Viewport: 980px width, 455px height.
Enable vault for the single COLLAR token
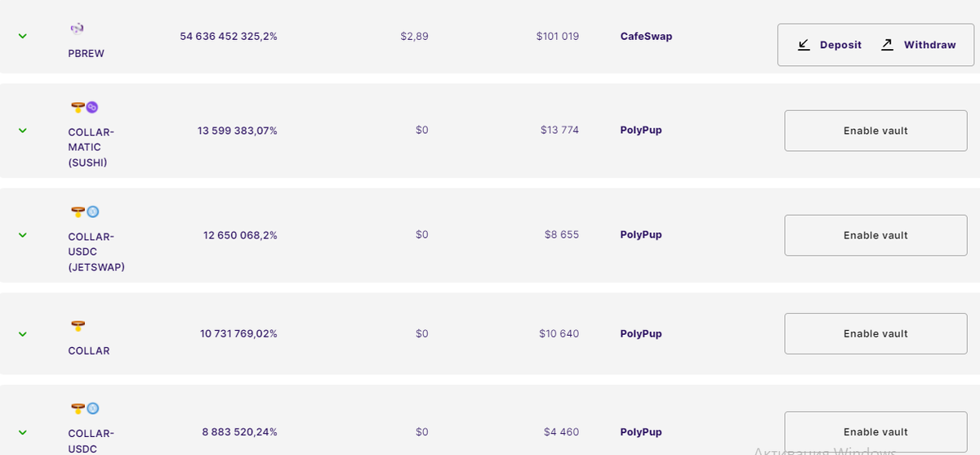tap(875, 333)
